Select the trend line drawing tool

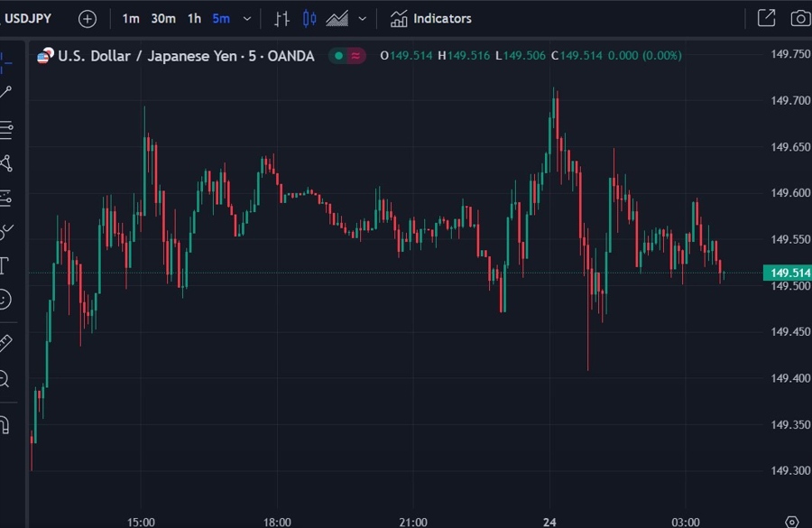point(5,93)
